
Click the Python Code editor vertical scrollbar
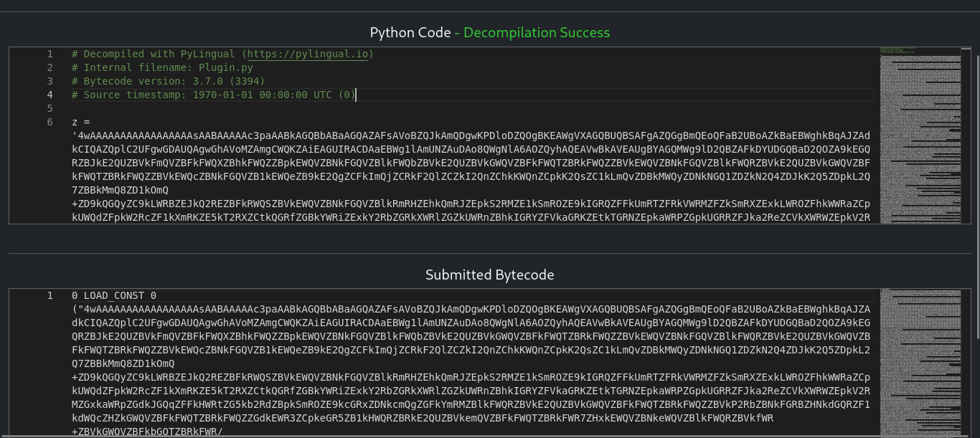pyautogui.click(x=966, y=135)
